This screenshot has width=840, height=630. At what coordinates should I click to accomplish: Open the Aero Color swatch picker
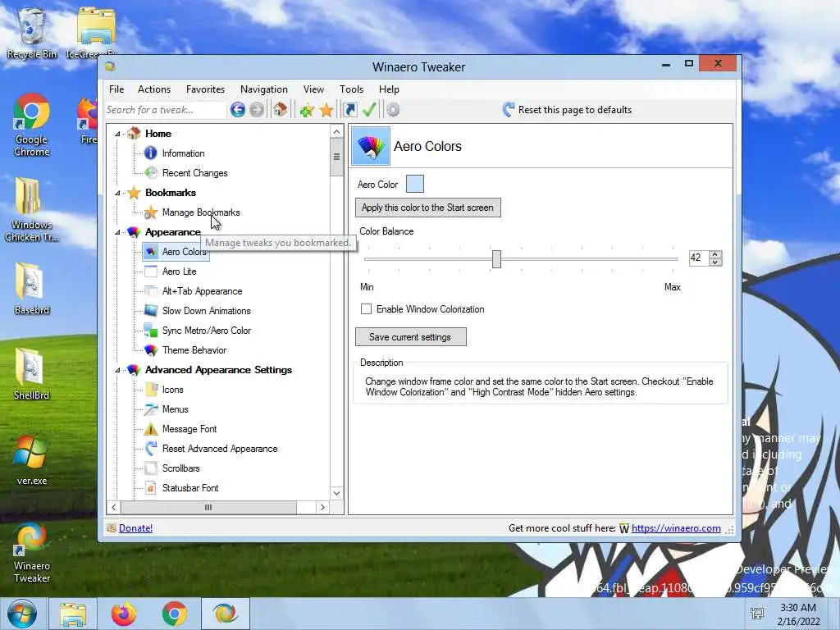click(415, 185)
